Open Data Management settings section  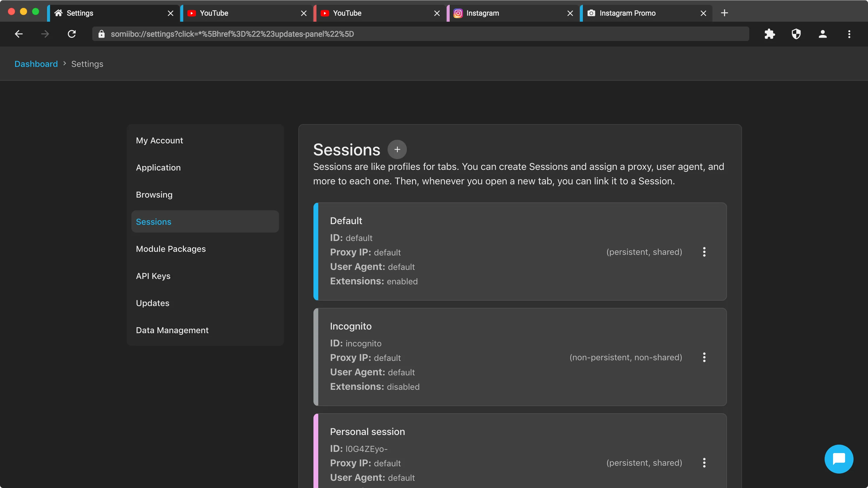pos(172,330)
